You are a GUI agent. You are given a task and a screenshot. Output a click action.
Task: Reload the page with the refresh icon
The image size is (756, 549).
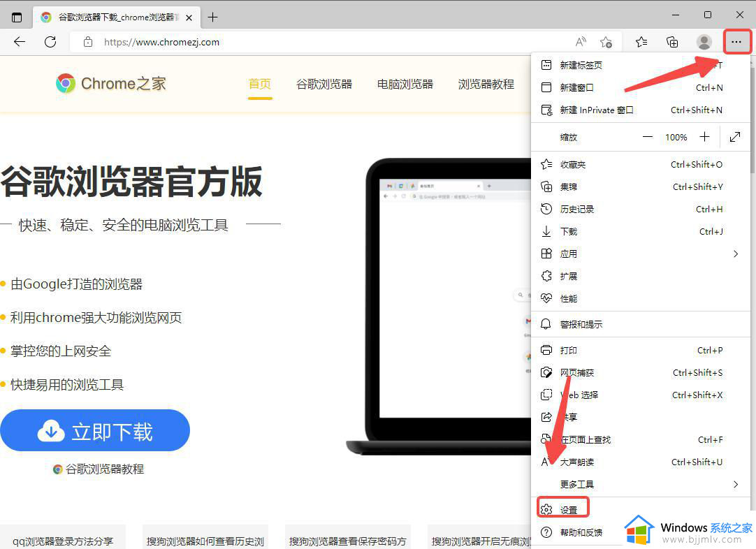coord(50,42)
